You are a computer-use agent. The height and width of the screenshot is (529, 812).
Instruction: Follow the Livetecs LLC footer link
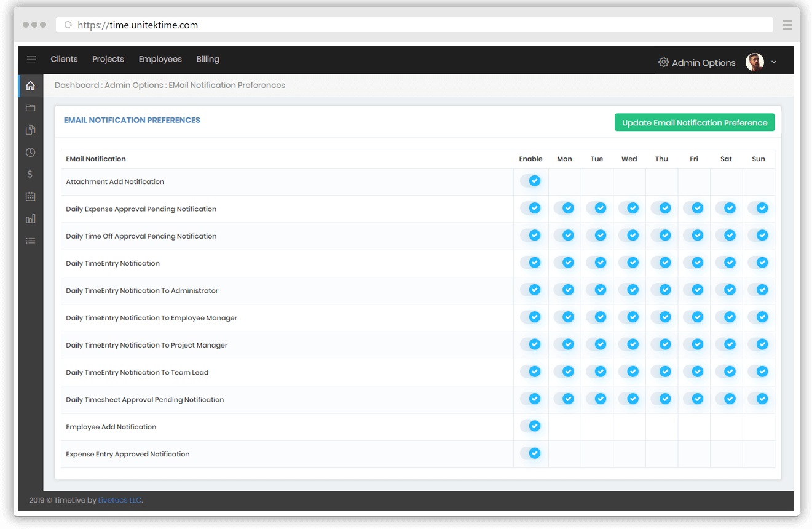pos(120,501)
